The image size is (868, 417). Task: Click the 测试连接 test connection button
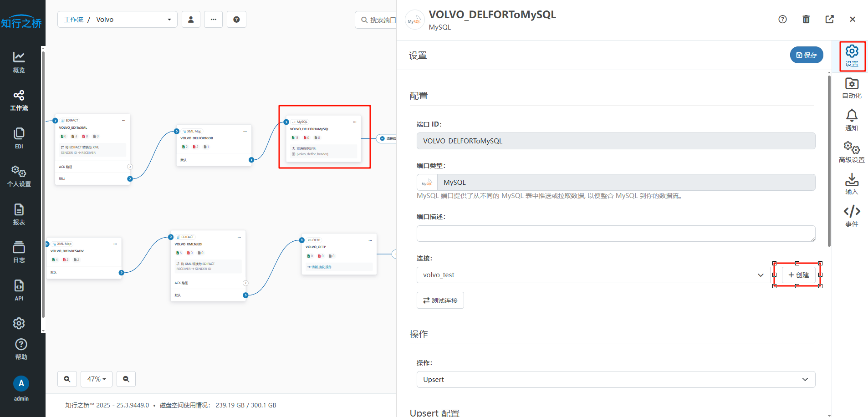click(x=440, y=300)
